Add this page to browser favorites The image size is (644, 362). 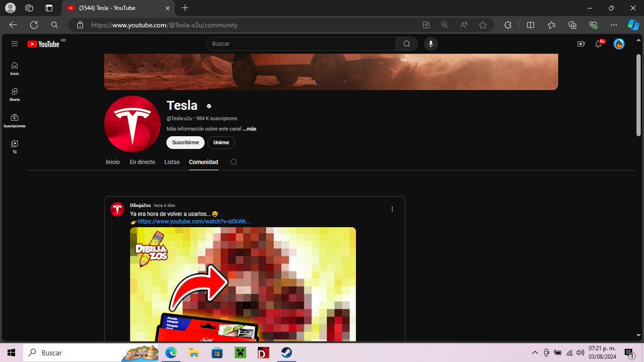(x=482, y=25)
